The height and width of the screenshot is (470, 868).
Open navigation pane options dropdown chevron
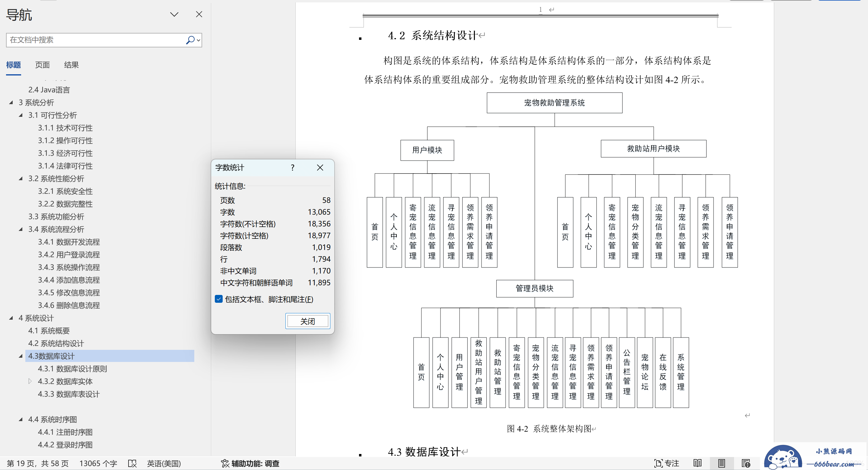[x=174, y=14]
